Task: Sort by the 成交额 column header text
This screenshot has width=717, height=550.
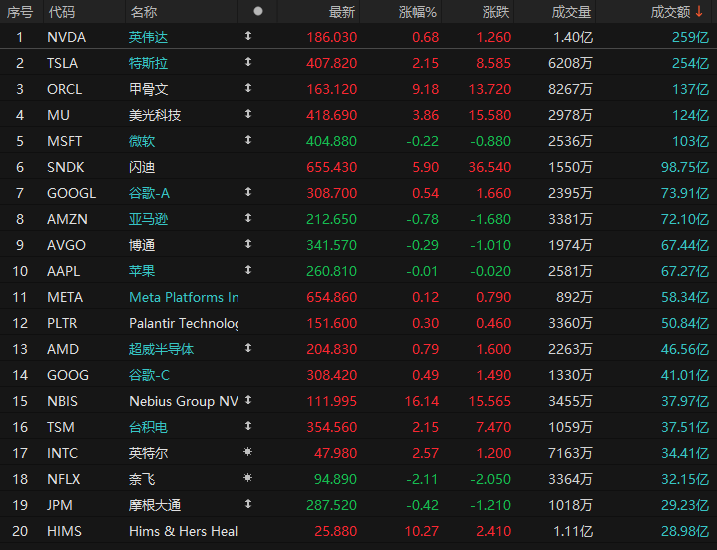Action: tap(670, 12)
